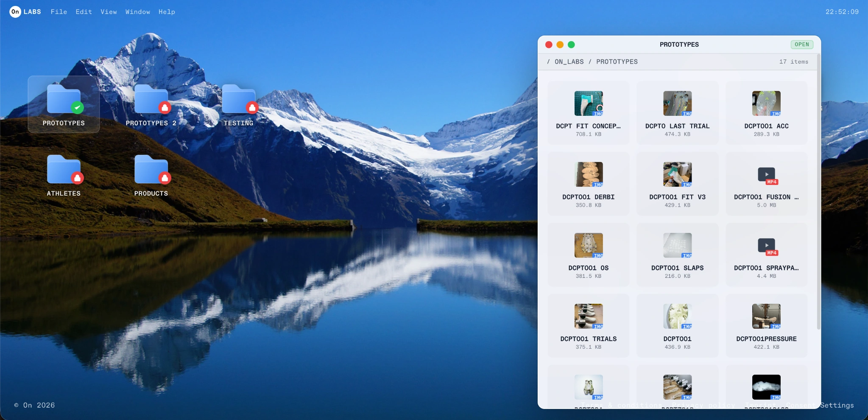Click the On LABS logo
The image size is (868, 420).
click(x=25, y=11)
